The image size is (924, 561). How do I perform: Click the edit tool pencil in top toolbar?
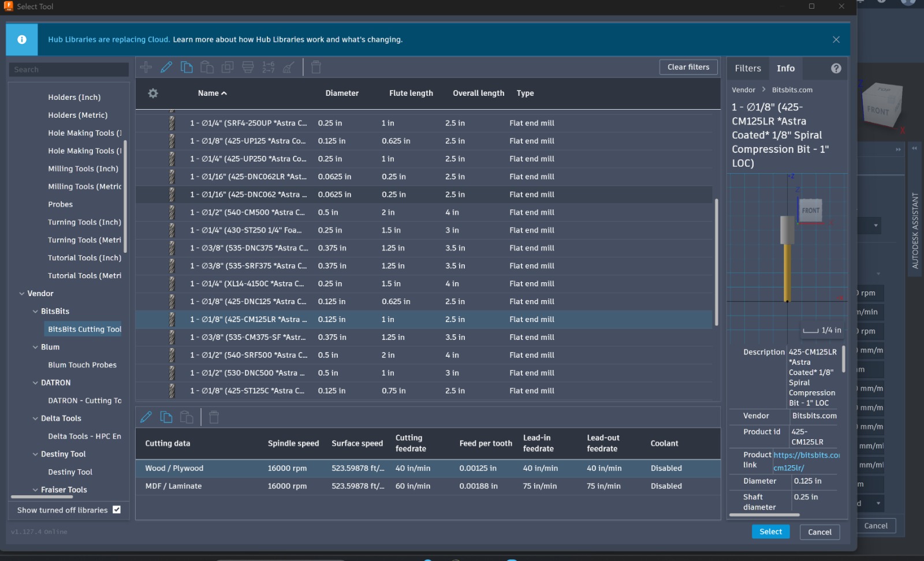166,68
